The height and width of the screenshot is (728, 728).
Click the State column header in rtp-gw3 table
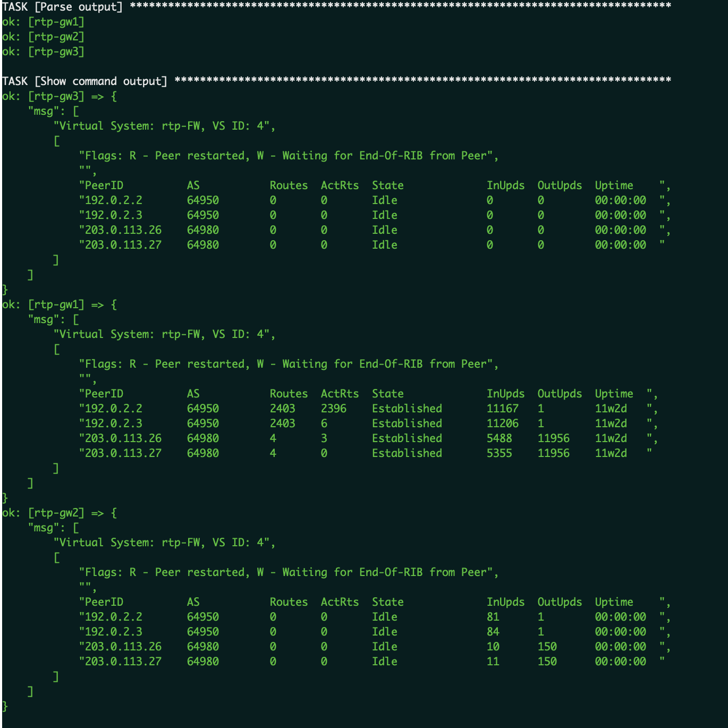[387, 185]
